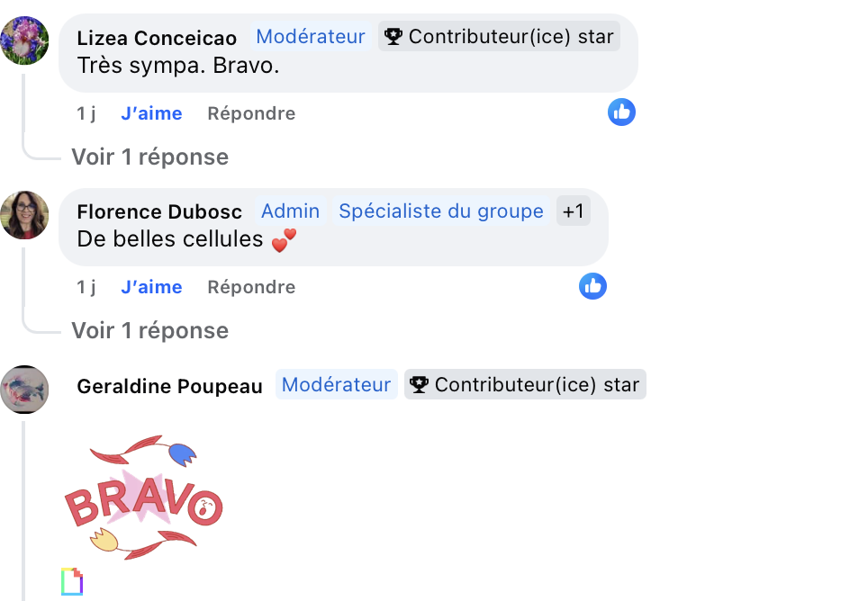Click Répondre under Lizea's comment
Viewport: 868px width, 601px height.
251,113
